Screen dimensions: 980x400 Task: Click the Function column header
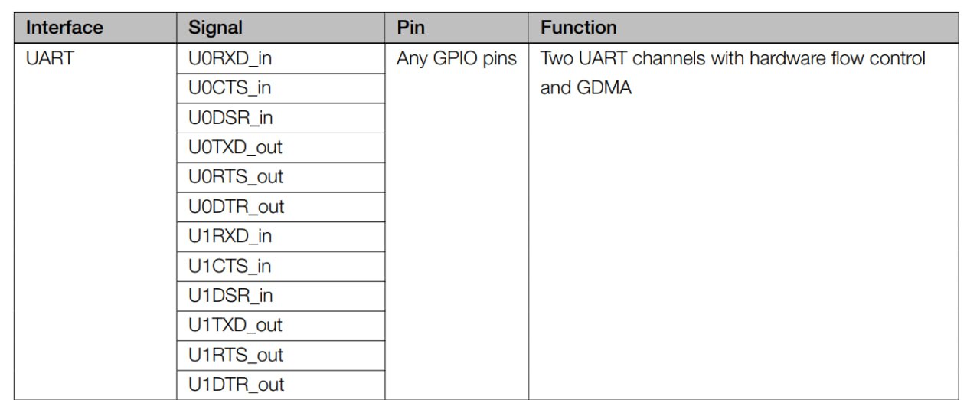[x=579, y=28]
